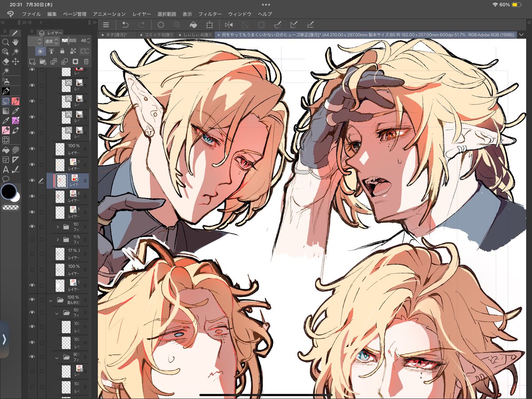This screenshot has height=399, width=532.
Task: Click the Scale/Rotate transform icon
Action: click(x=209, y=25)
